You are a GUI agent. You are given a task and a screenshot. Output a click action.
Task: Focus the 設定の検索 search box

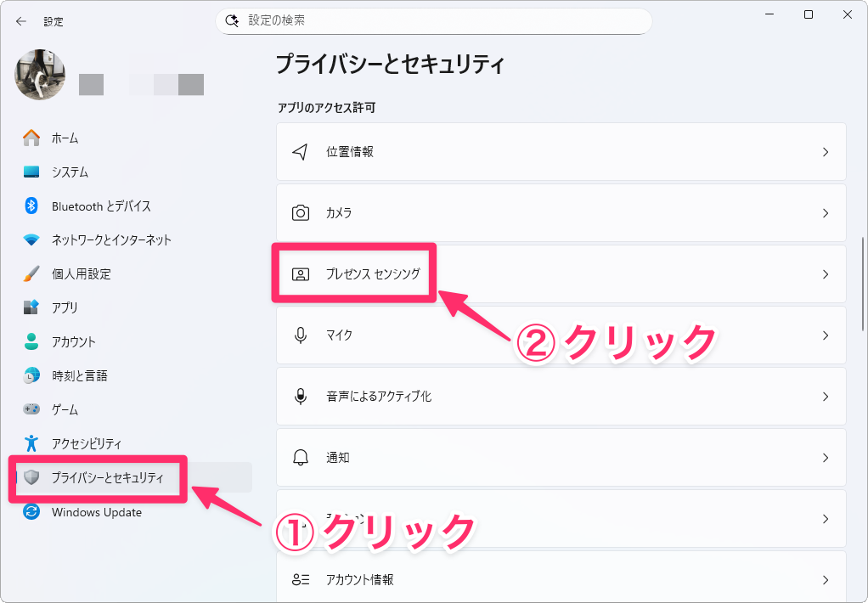[442, 20]
